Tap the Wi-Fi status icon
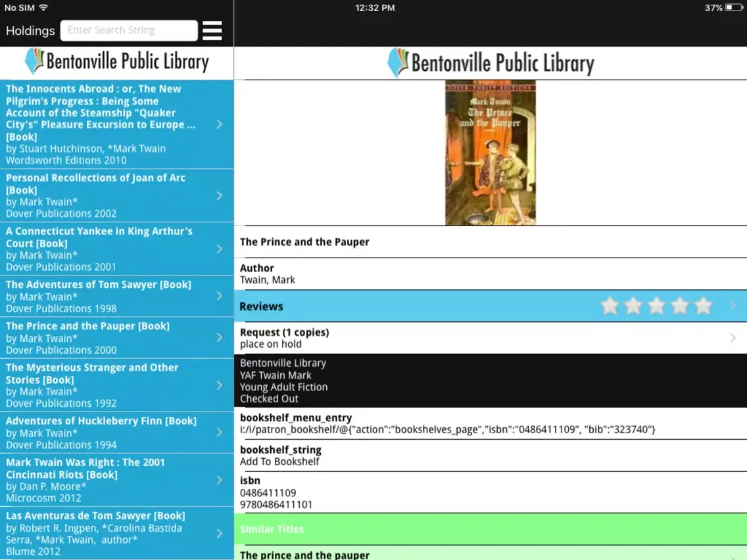The width and height of the screenshot is (747, 560). (43, 8)
